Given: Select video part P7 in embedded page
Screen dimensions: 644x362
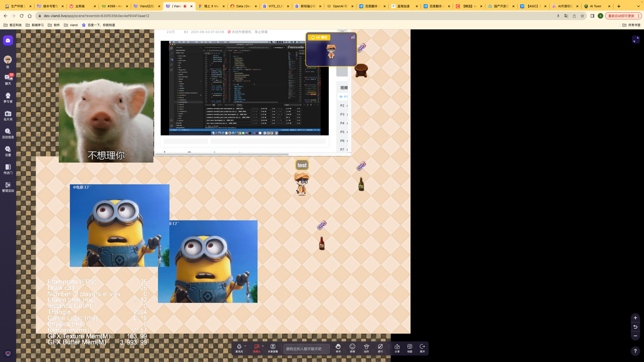Looking at the screenshot, I should pyautogui.click(x=343, y=150).
